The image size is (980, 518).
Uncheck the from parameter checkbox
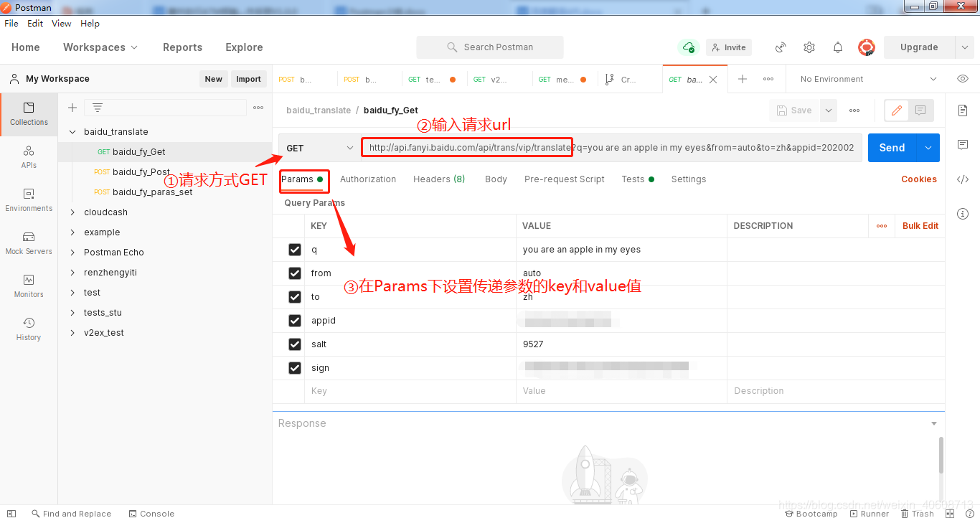(294, 273)
